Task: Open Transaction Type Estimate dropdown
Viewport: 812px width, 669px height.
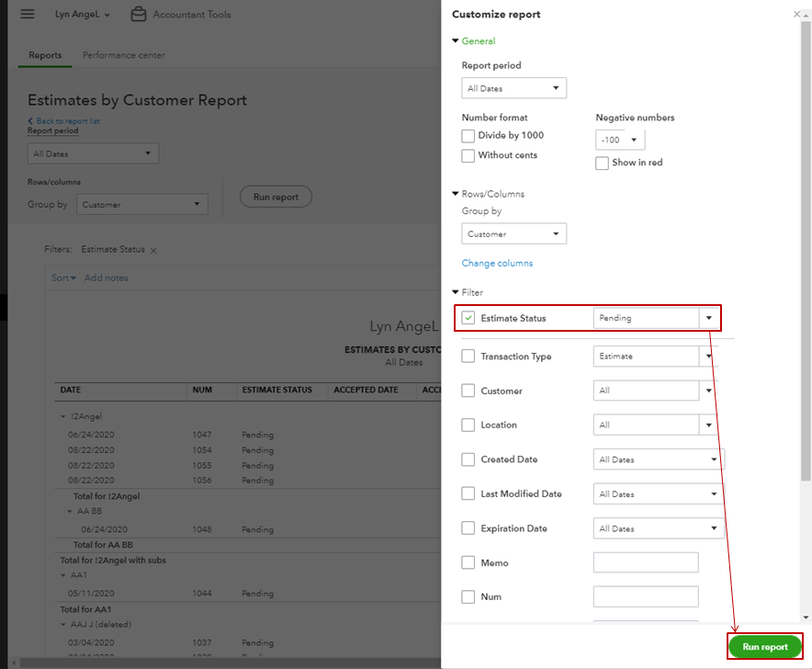Action: click(x=708, y=356)
